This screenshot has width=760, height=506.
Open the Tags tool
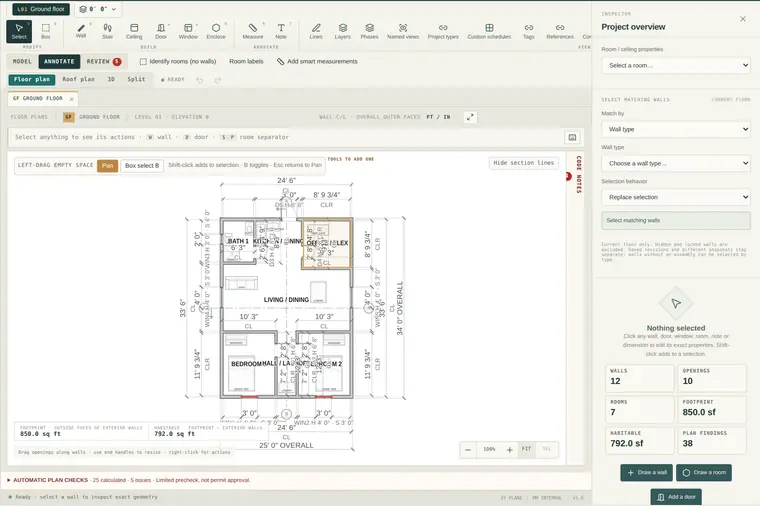tap(529, 31)
